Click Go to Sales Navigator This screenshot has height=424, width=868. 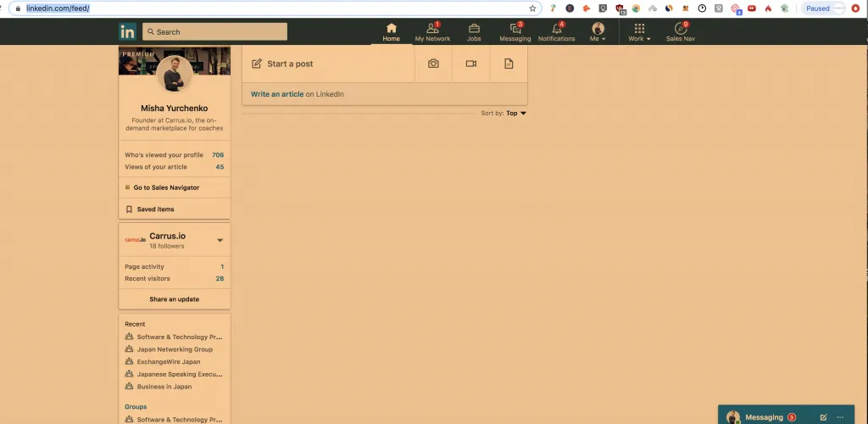[166, 187]
